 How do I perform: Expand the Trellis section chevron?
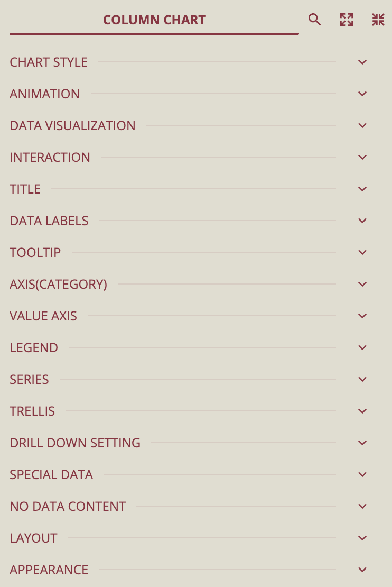tap(362, 411)
